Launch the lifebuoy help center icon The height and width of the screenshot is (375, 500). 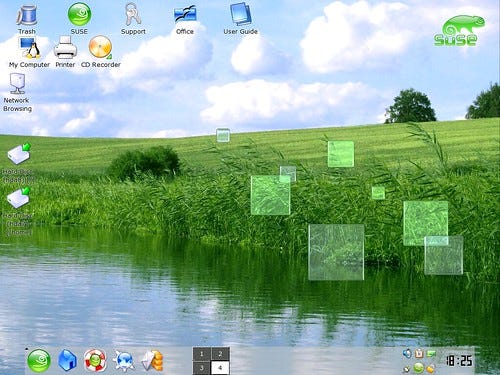click(x=95, y=360)
